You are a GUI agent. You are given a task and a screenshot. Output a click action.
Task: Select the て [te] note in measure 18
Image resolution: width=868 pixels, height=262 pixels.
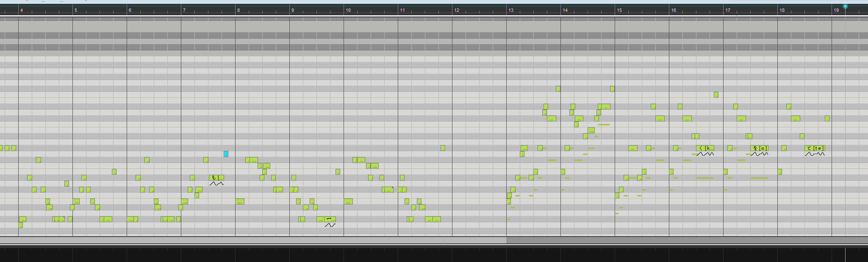(815, 148)
